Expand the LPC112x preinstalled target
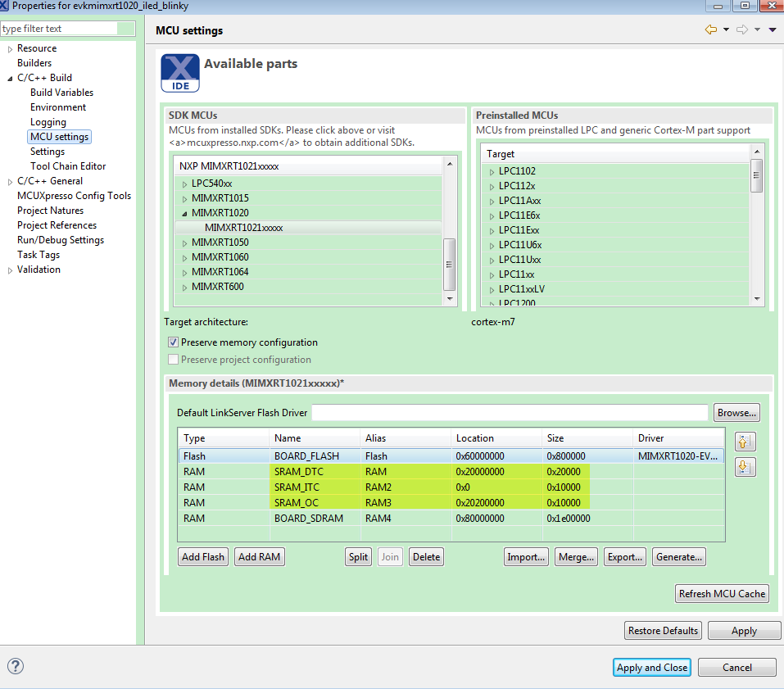784x689 pixels. 492,187
